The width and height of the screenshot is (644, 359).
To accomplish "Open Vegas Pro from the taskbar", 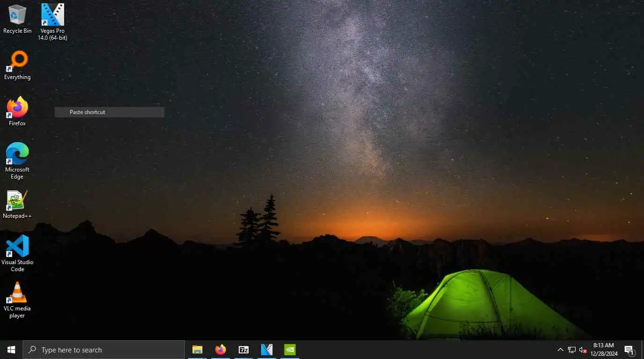I will 267,350.
